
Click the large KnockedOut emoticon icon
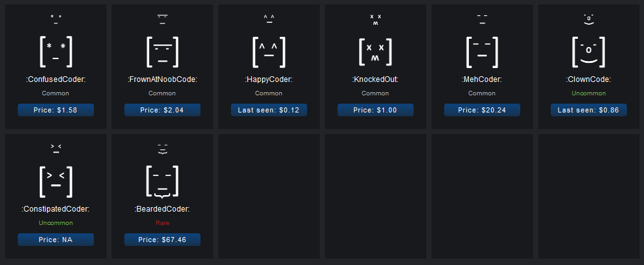click(x=376, y=51)
